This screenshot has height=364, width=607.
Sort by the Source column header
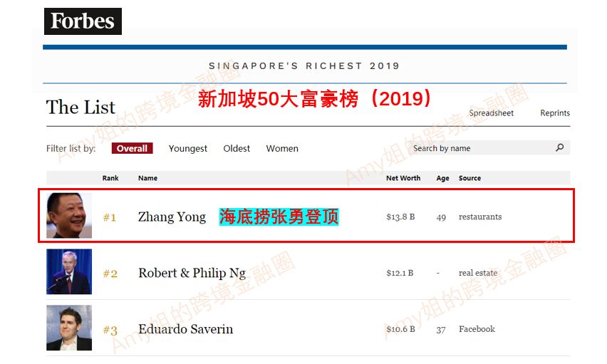[x=470, y=178]
